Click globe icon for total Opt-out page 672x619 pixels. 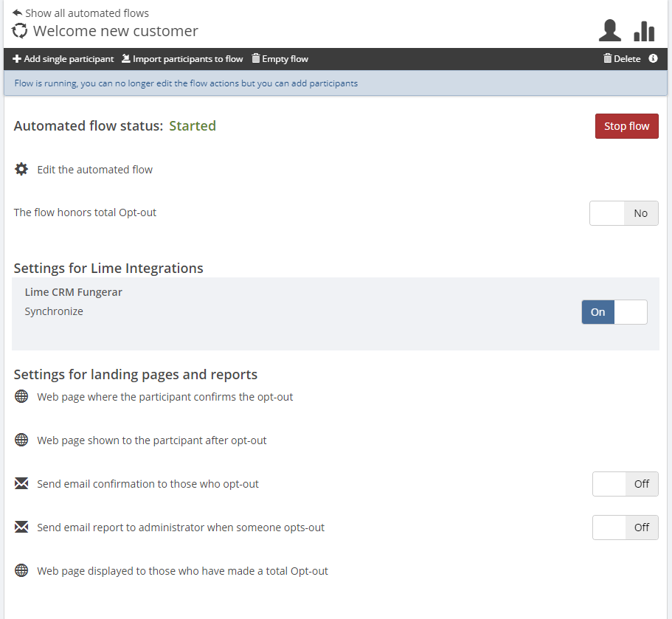coord(21,571)
